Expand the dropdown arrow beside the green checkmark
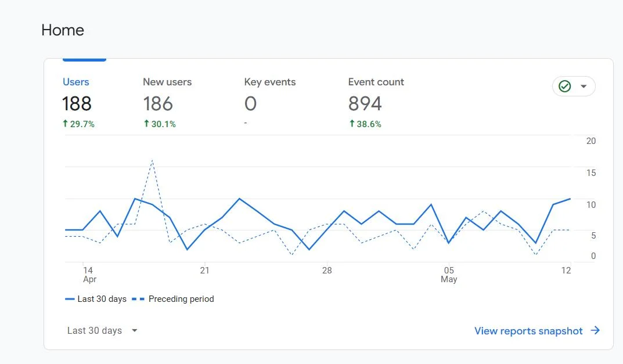 point(584,87)
